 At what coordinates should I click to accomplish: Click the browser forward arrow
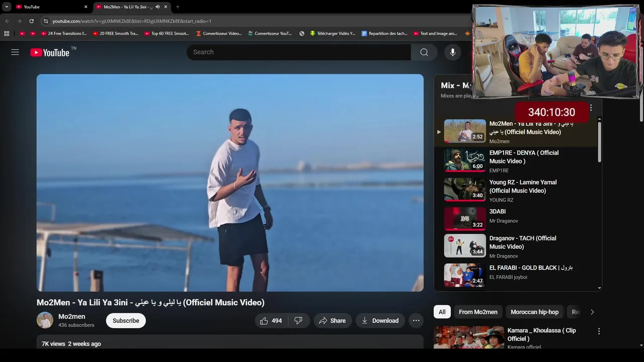pos(19,21)
